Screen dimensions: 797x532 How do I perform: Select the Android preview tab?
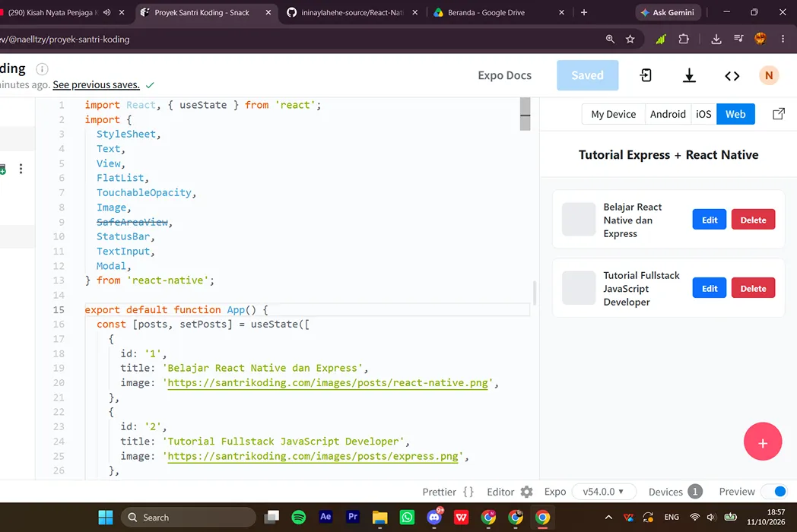click(x=668, y=114)
